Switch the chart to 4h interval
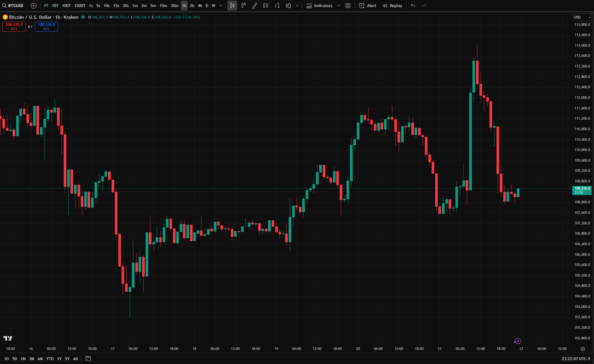594x364 pixels. click(x=200, y=6)
